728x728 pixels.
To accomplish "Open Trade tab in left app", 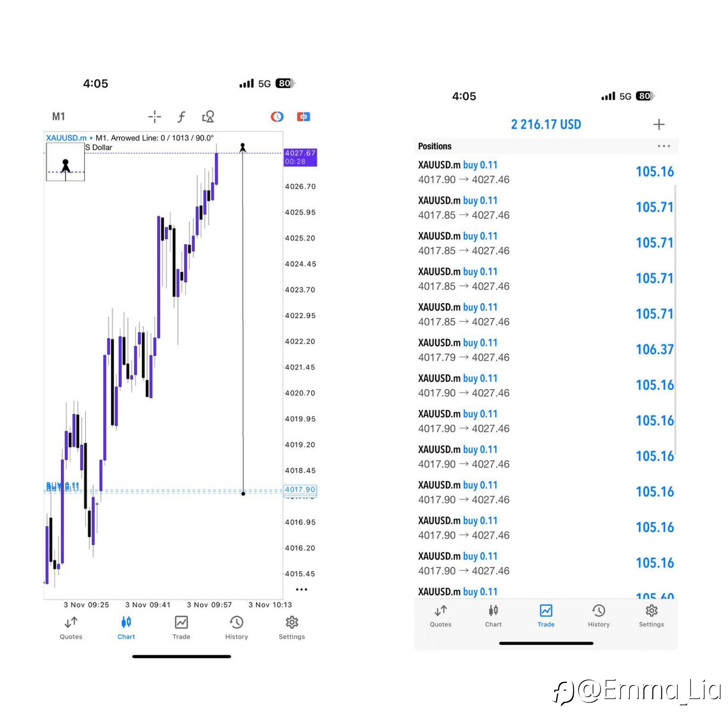I will (x=181, y=628).
